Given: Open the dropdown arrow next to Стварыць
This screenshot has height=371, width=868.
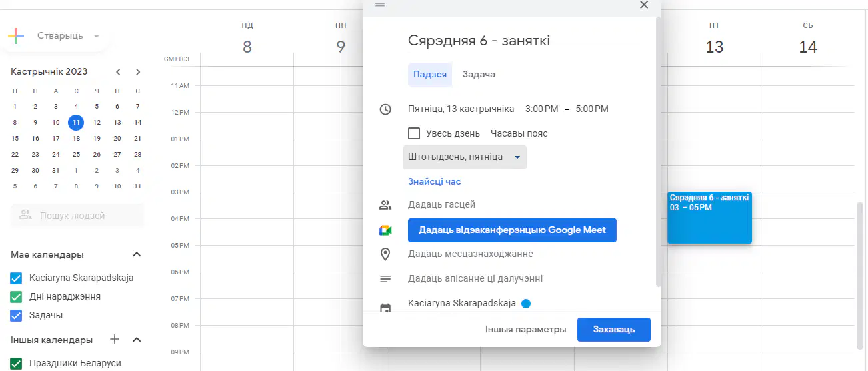Looking at the screenshot, I should pyautogui.click(x=97, y=36).
